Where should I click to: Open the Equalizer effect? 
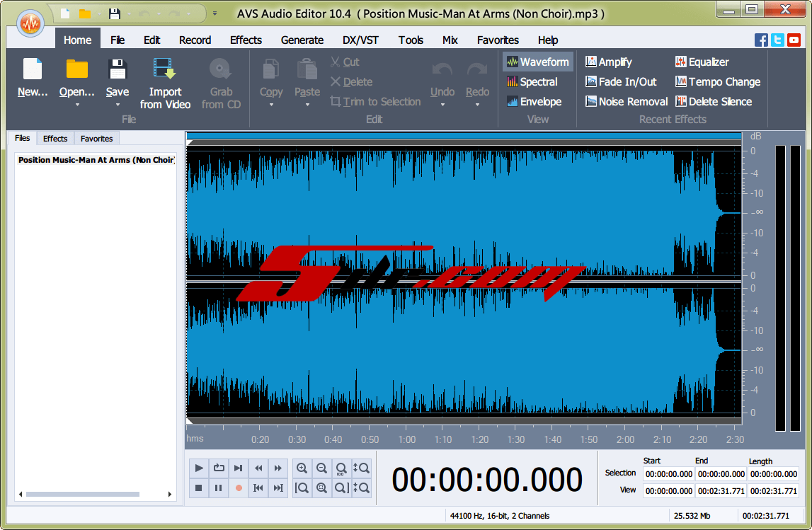coord(702,62)
